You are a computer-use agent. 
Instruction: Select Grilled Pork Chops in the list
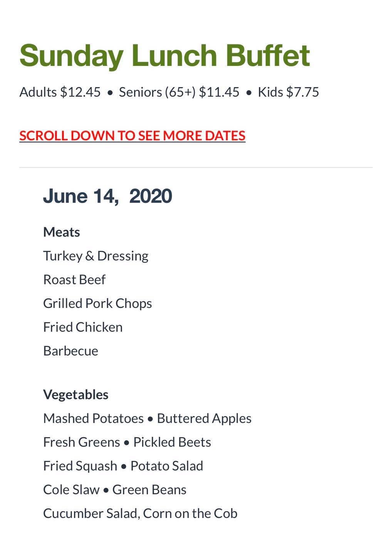pyautogui.click(x=97, y=303)
